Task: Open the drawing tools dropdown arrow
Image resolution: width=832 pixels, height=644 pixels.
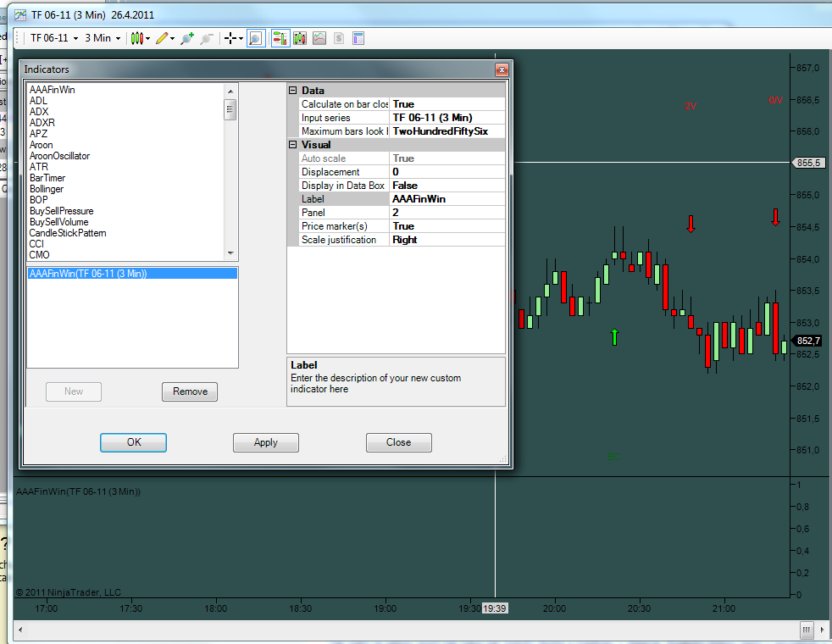Action: 173,39
